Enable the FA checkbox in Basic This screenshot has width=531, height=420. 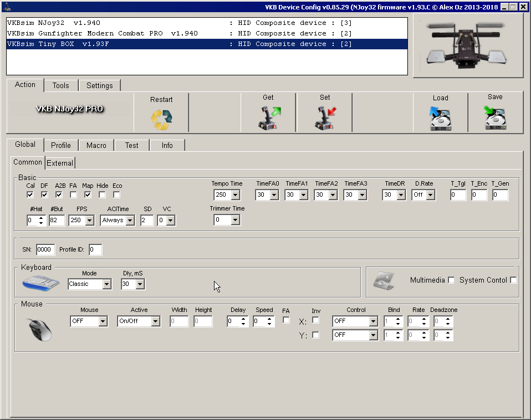tap(73, 194)
